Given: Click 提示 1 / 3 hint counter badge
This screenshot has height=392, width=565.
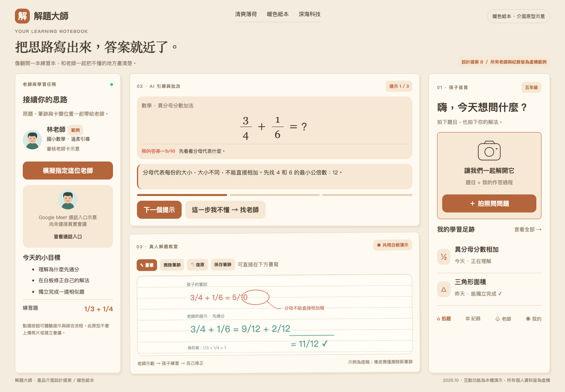Looking at the screenshot, I should (399, 86).
